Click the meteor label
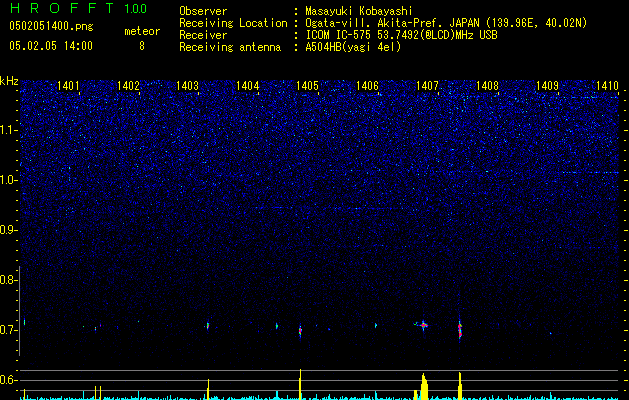This screenshot has height=400, width=629. point(142,31)
